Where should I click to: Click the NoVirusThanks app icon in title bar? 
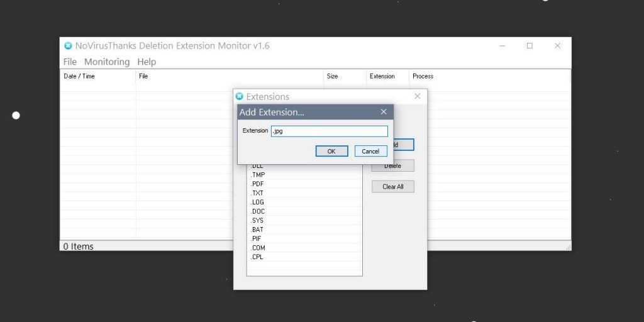click(x=68, y=46)
